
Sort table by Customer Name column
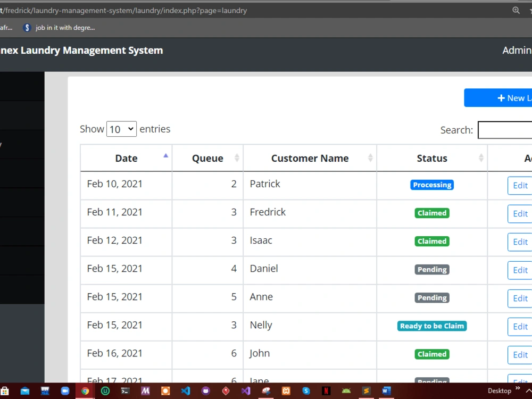click(310, 158)
